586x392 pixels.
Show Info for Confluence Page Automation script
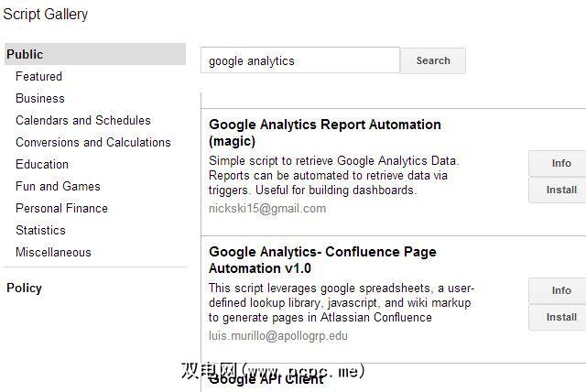(x=560, y=290)
